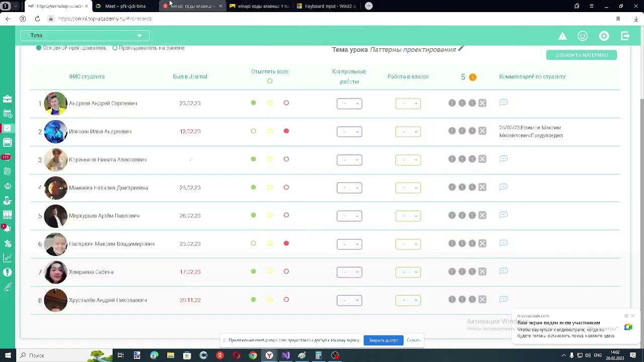Open Контрольные работы dropdown for Илюхин Илья
The image size is (644, 362).
(x=349, y=132)
